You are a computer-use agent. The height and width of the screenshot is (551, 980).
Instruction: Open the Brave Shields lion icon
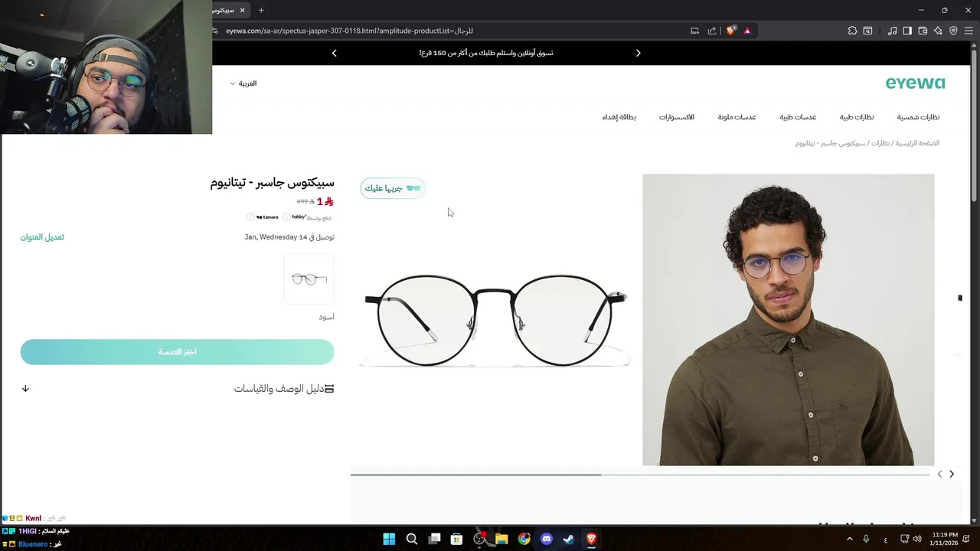pos(730,31)
